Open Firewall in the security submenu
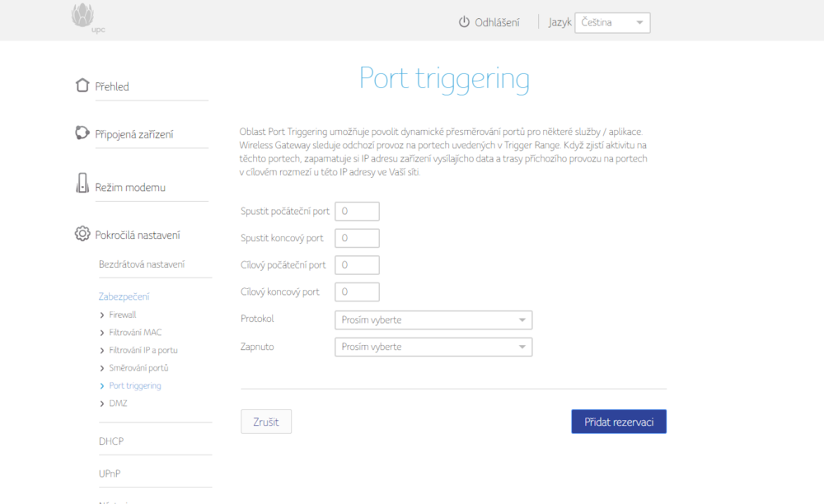The image size is (824, 504). click(x=123, y=315)
